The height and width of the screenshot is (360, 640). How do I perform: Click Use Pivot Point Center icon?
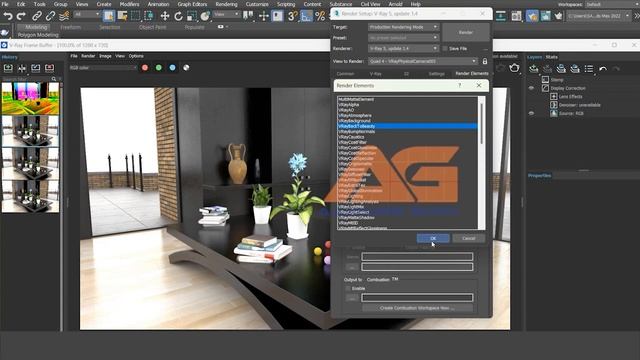pyautogui.click(x=248, y=16)
